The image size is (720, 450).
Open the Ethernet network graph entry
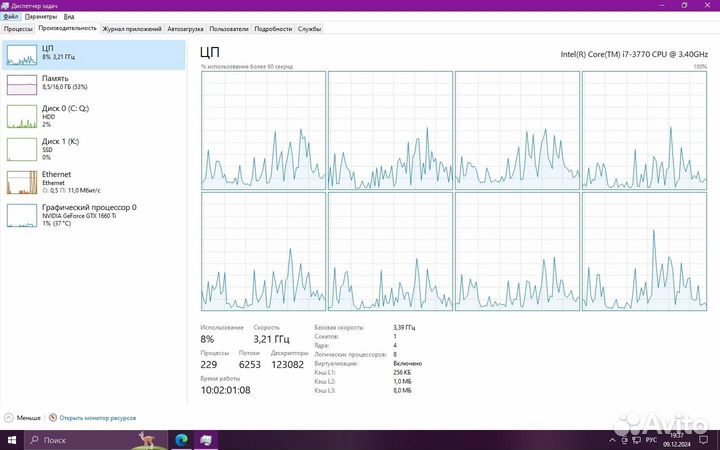pyautogui.click(x=94, y=182)
